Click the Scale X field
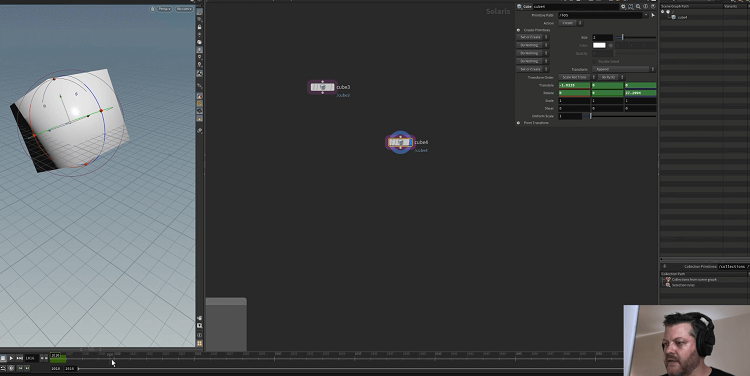 574,100
